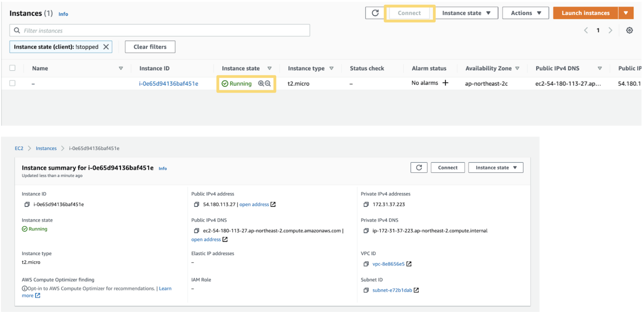Copy the VPC ID vpc-8e8656e5
The width and height of the screenshot is (644, 312).
click(366, 264)
